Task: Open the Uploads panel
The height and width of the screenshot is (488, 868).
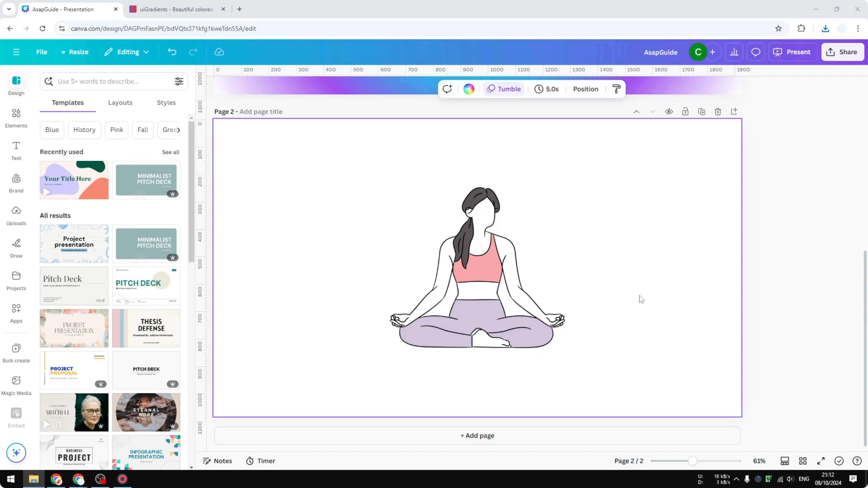Action: pos(16,215)
